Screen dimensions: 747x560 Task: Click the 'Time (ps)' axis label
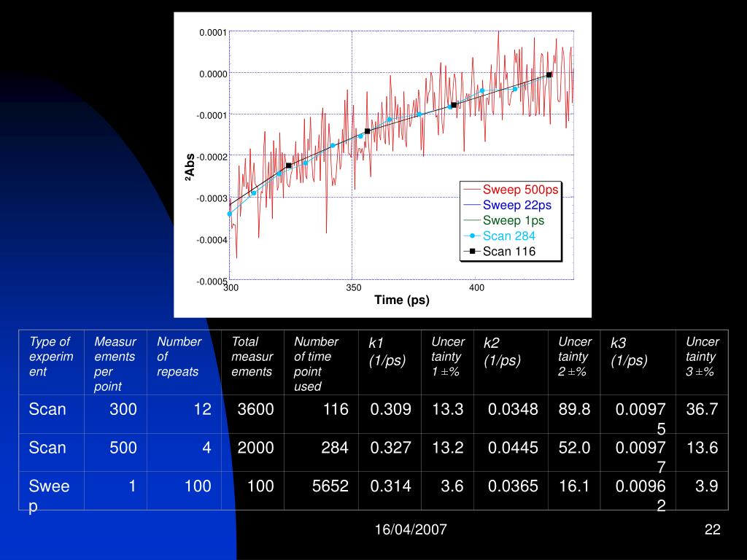click(402, 300)
